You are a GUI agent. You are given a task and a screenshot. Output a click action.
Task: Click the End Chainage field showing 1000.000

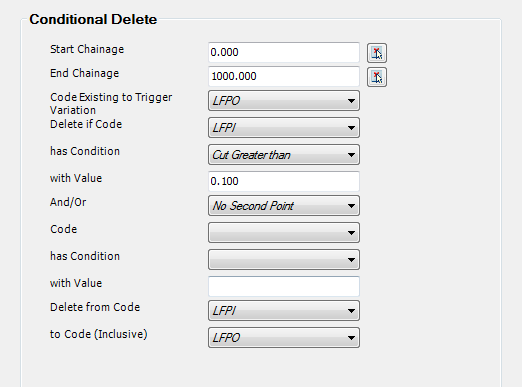pyautogui.click(x=284, y=76)
